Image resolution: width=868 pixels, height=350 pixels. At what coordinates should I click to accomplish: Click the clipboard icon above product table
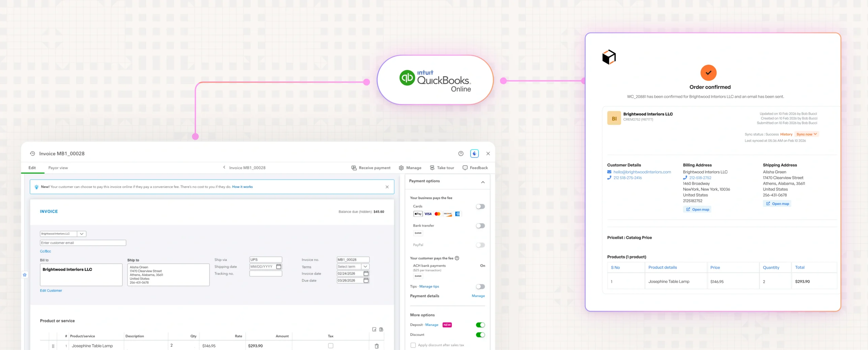coord(381,329)
